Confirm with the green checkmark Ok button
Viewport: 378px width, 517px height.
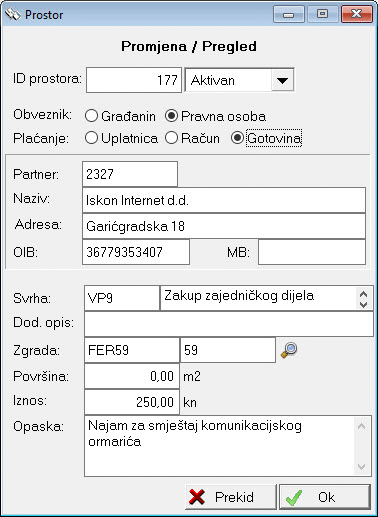coord(325,497)
